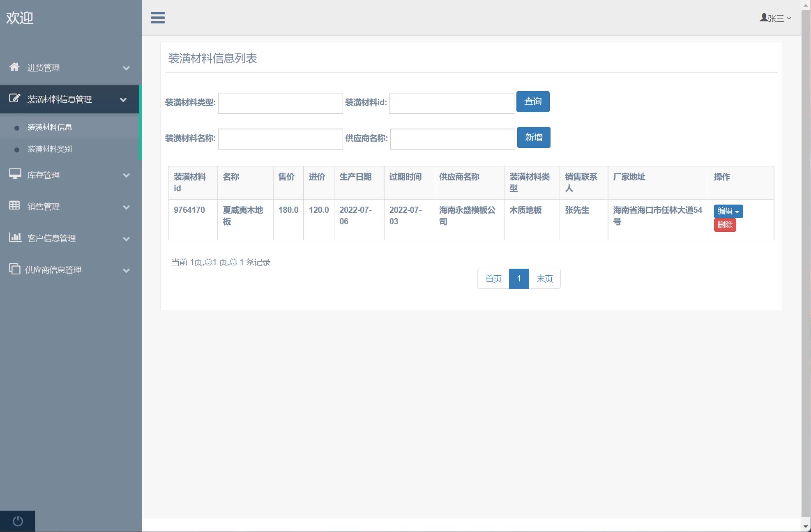Select the home icon beside 进货管理
This screenshot has width=811, height=532.
click(15, 67)
